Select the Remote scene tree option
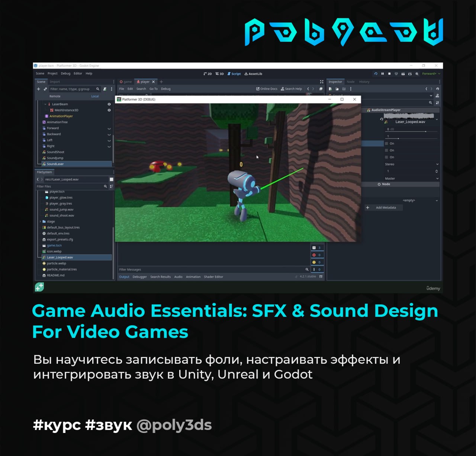Image resolution: width=476 pixels, height=456 pixels. [x=55, y=96]
